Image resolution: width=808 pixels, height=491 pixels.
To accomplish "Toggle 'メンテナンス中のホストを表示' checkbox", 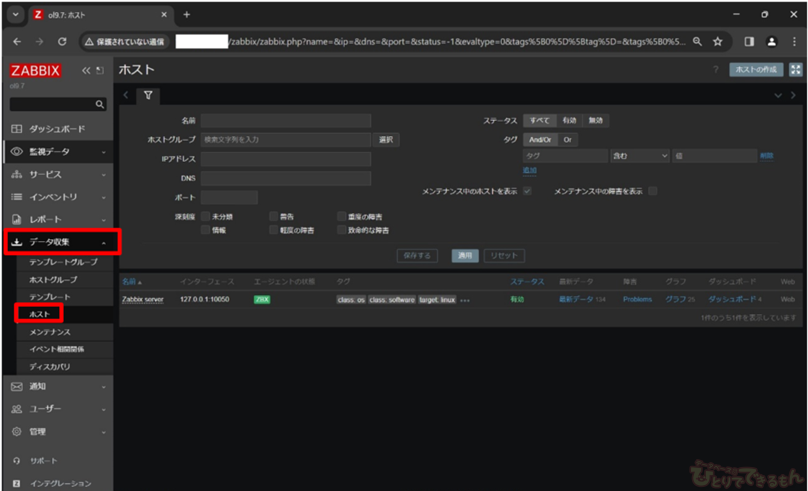I will pyautogui.click(x=527, y=190).
